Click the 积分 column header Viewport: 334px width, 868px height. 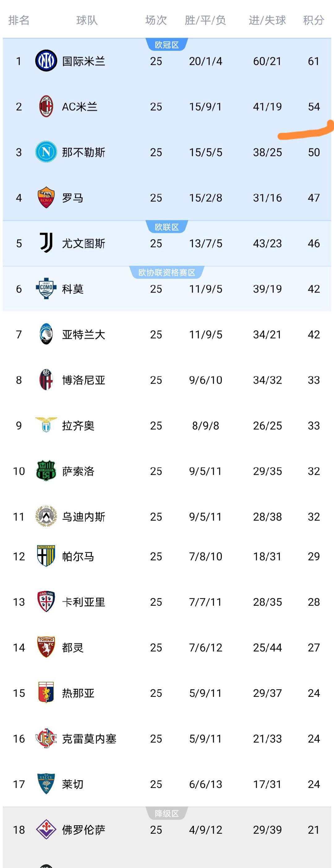click(x=313, y=21)
